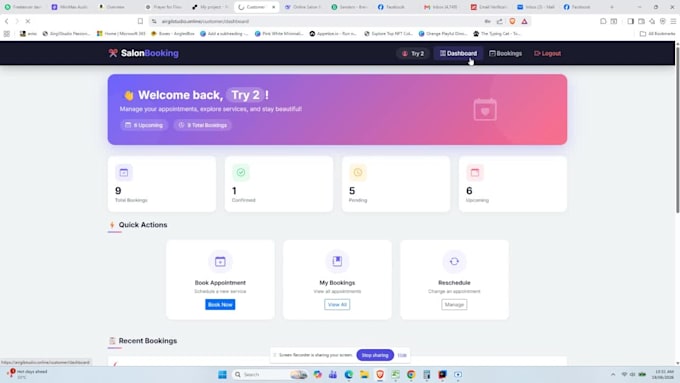Click the Total Bookings calendar icon
This screenshot has height=383, width=680.
click(124, 172)
